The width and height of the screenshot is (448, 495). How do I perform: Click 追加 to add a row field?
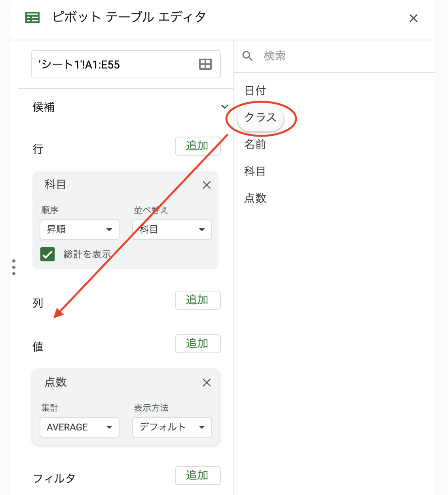[x=197, y=146]
